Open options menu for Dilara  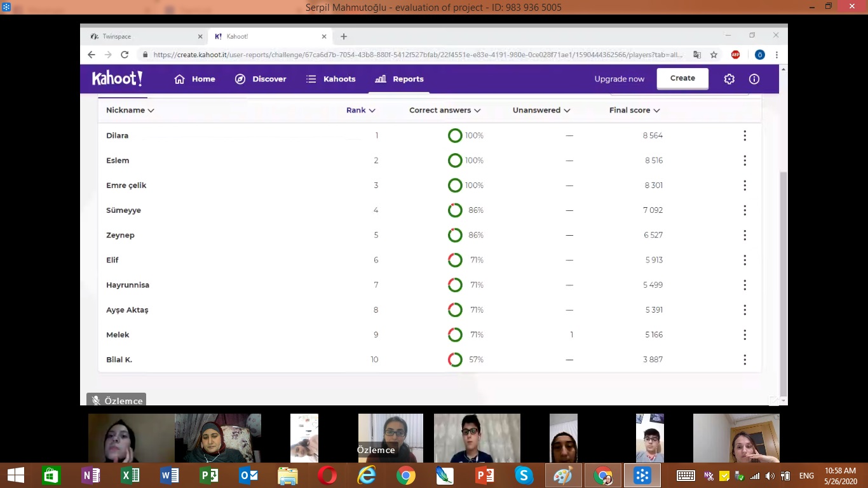(745, 135)
